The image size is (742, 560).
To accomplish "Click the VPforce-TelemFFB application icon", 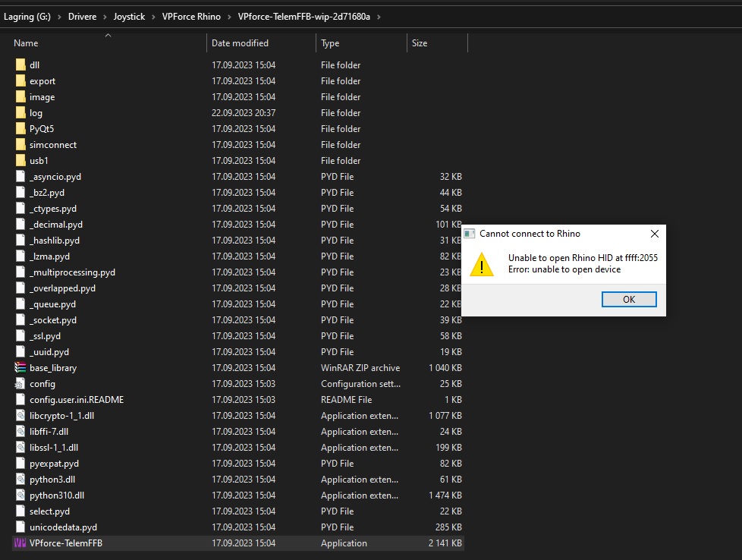I will [x=20, y=543].
